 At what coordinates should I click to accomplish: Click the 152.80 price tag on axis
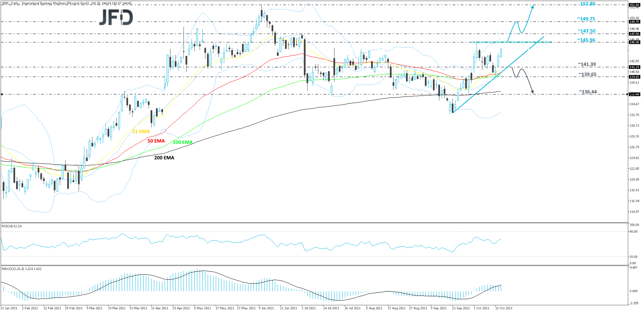pos(634,5)
